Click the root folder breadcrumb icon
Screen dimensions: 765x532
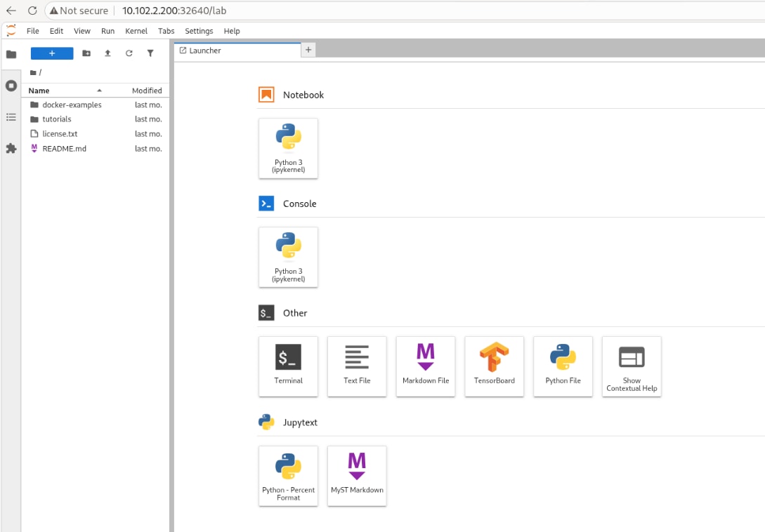point(33,73)
